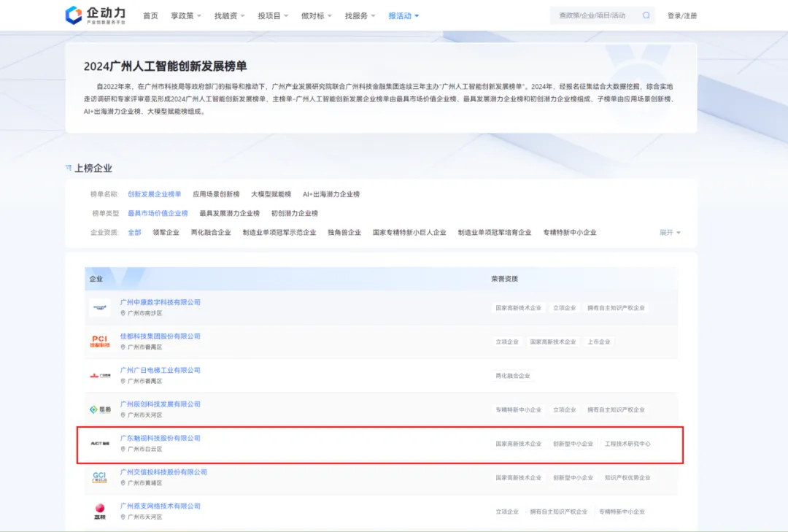Open the 报活动 navigation menu
This screenshot has width=788, height=532.
pyautogui.click(x=403, y=15)
